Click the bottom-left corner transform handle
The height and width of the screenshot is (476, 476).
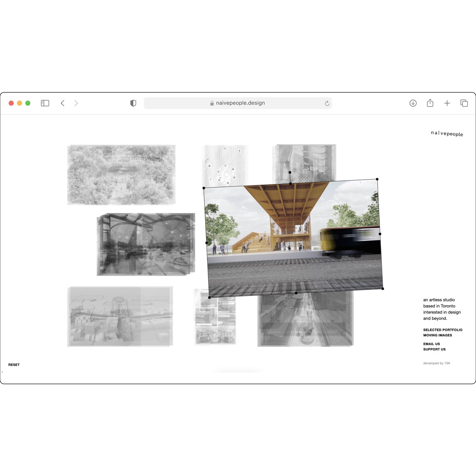209,298
